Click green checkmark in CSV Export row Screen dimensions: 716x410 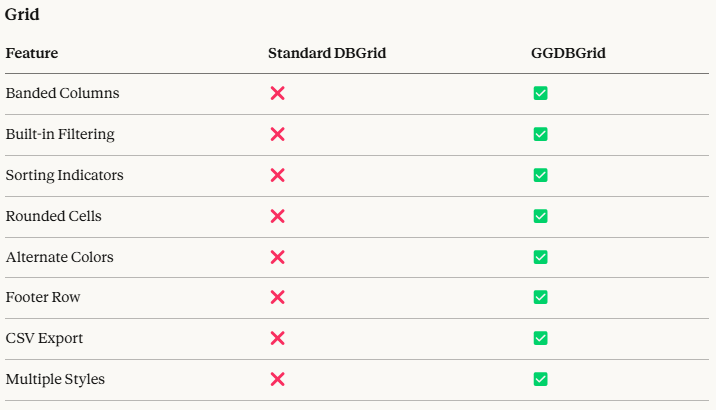point(540,338)
